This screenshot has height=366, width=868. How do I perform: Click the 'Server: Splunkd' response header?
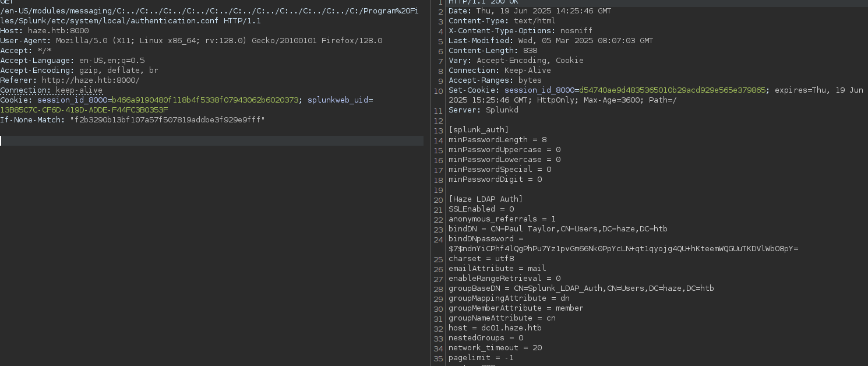coord(483,110)
